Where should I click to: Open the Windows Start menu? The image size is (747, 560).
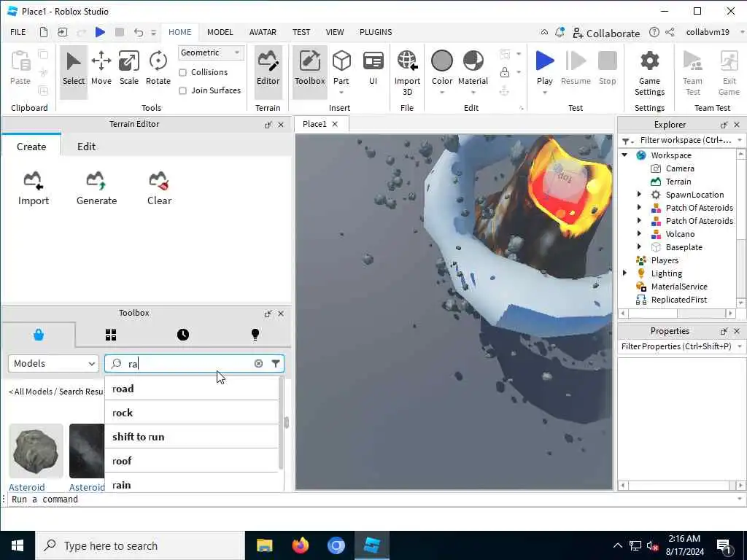[x=18, y=545]
